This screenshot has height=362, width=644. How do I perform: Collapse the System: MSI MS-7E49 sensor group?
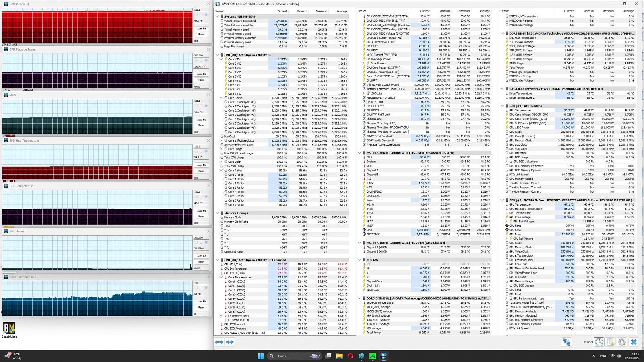pos(217,16)
